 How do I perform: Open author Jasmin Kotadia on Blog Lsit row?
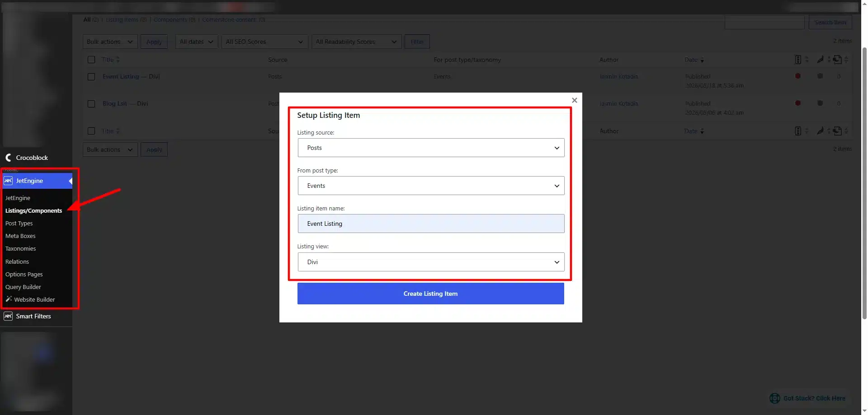pyautogui.click(x=618, y=103)
